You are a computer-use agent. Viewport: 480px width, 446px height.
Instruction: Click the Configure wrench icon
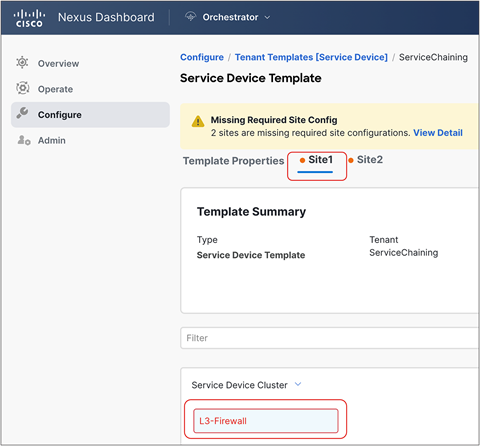coord(22,113)
